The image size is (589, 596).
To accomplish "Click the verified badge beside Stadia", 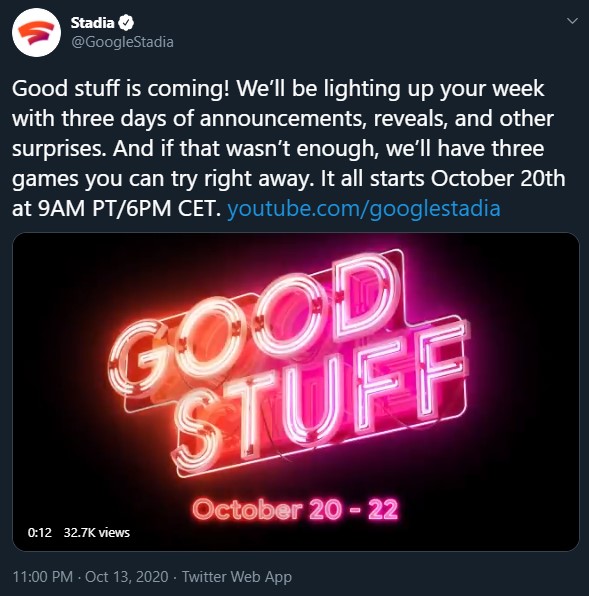I will 126,23.
